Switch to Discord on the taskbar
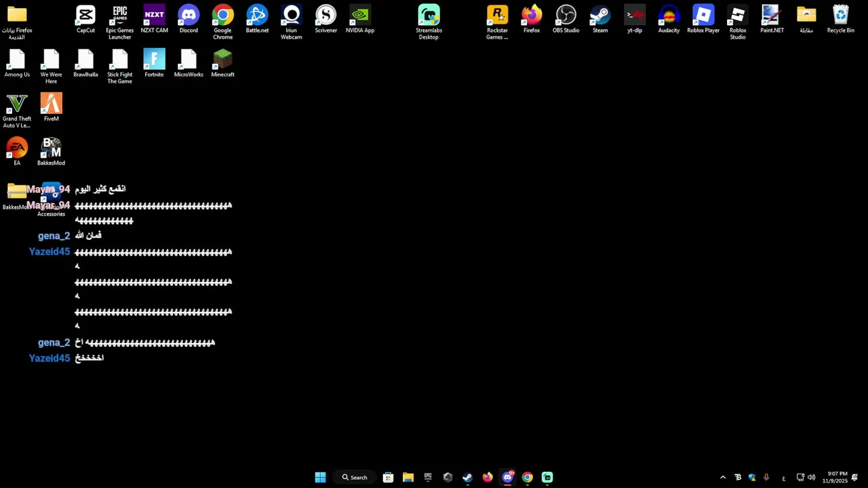 click(507, 477)
